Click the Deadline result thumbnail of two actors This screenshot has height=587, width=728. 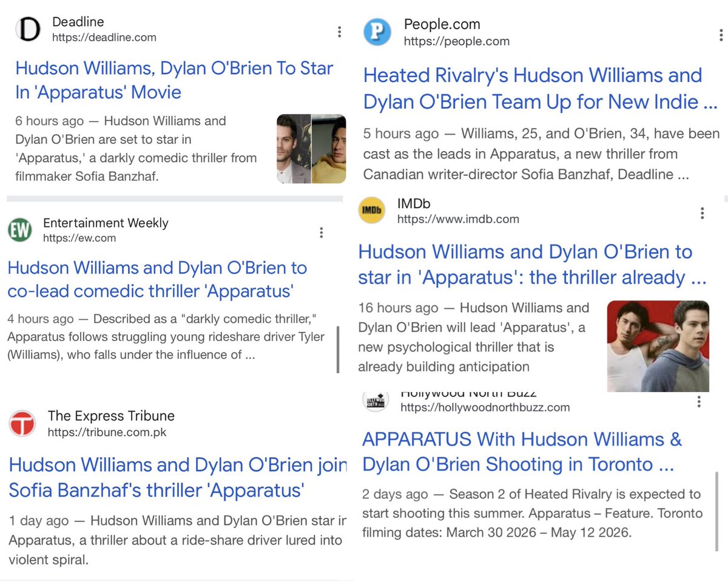[311, 149]
